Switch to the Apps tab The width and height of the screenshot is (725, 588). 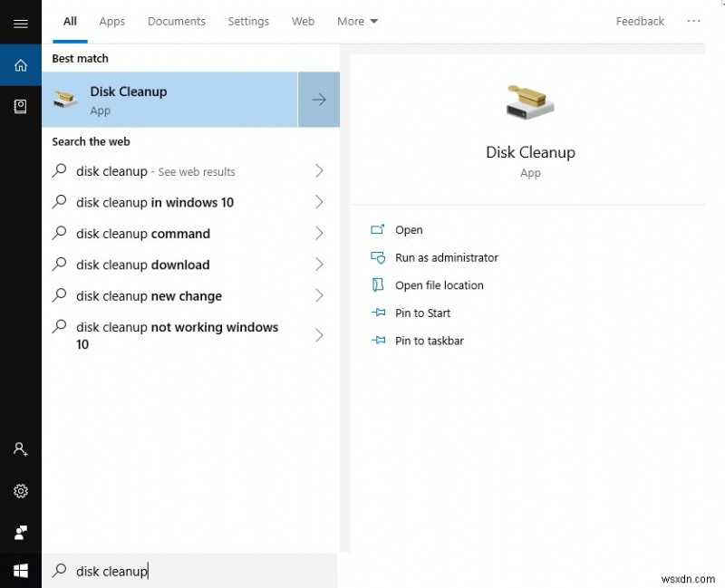(111, 21)
